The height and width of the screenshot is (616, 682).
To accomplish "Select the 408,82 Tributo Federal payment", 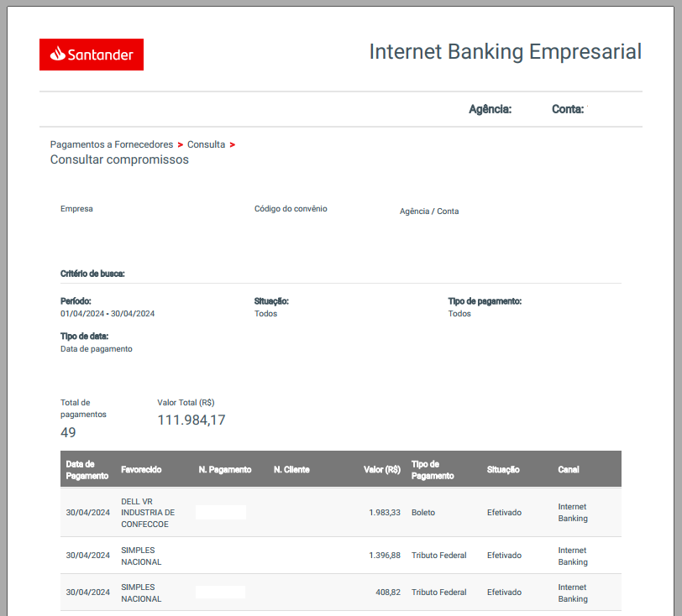I will (x=340, y=593).
